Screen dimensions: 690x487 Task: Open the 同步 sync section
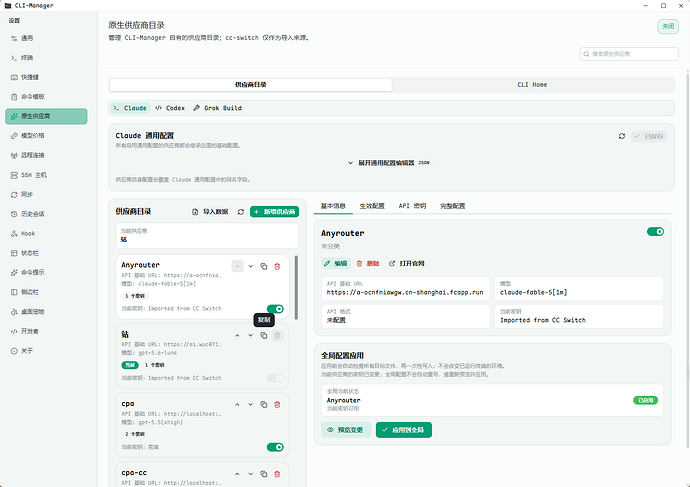point(46,194)
